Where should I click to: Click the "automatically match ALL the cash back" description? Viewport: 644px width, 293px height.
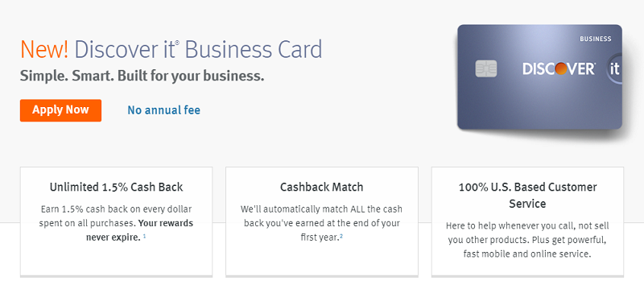pyautogui.click(x=321, y=223)
